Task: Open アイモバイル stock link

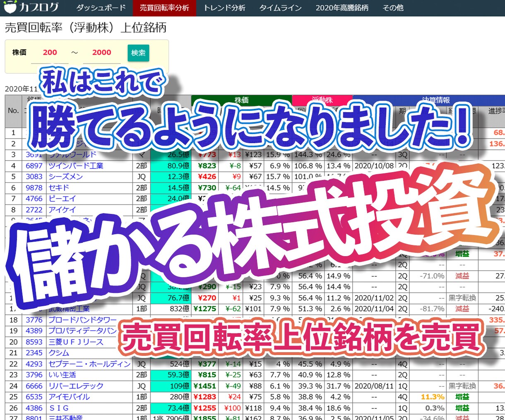Action: coord(69,397)
